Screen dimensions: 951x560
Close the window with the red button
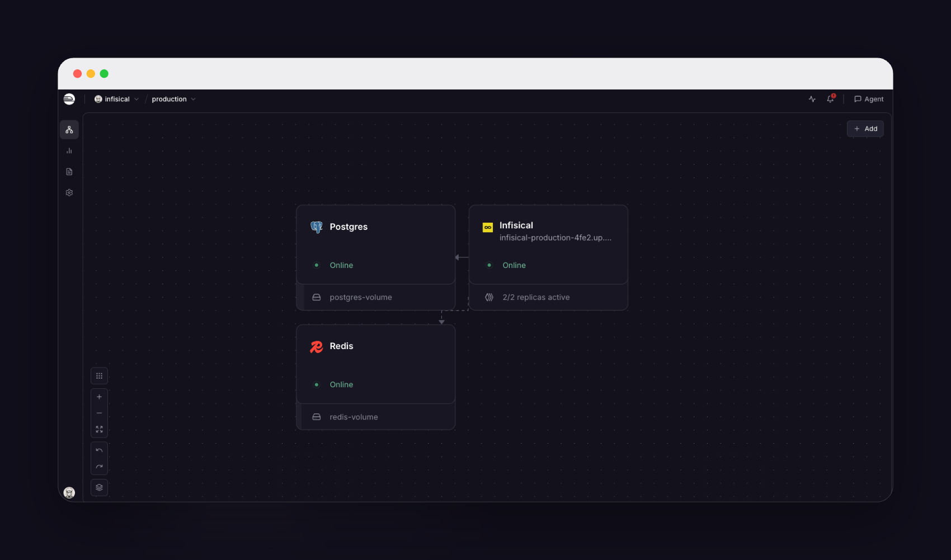[77, 74]
